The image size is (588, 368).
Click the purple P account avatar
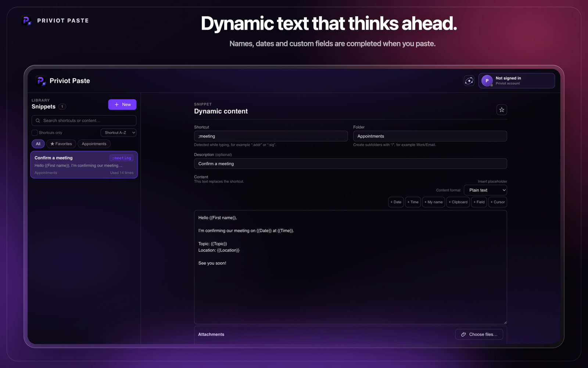[x=487, y=81]
